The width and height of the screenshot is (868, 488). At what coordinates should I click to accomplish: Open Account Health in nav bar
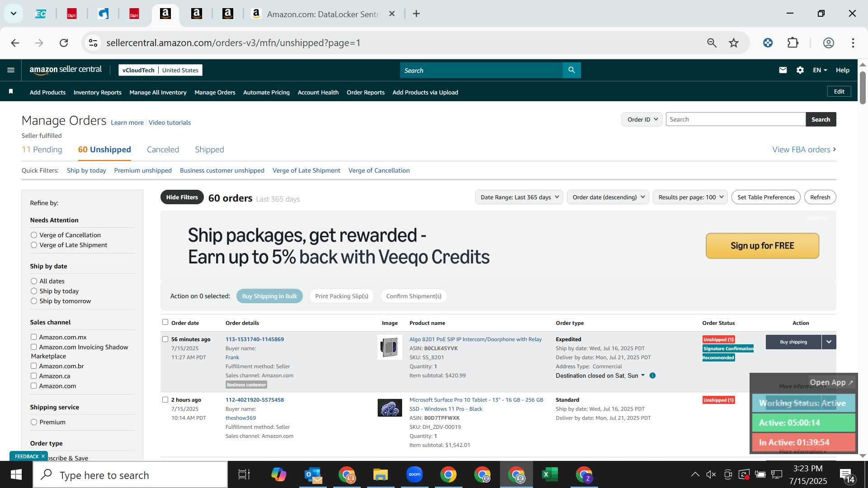click(318, 92)
